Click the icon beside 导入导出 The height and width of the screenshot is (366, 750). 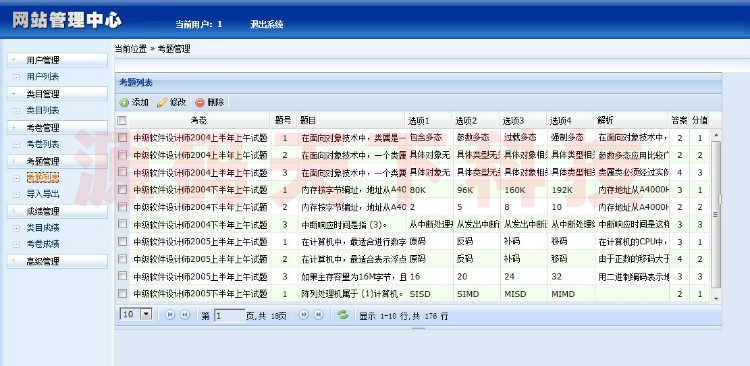pos(17,194)
